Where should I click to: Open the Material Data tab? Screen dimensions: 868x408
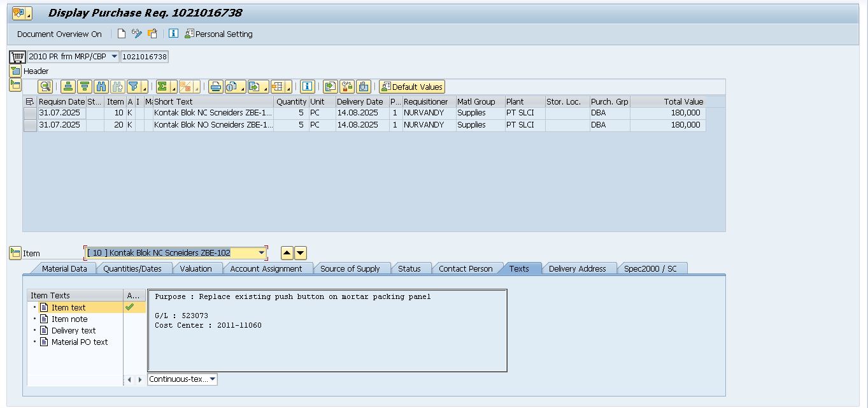click(64, 268)
